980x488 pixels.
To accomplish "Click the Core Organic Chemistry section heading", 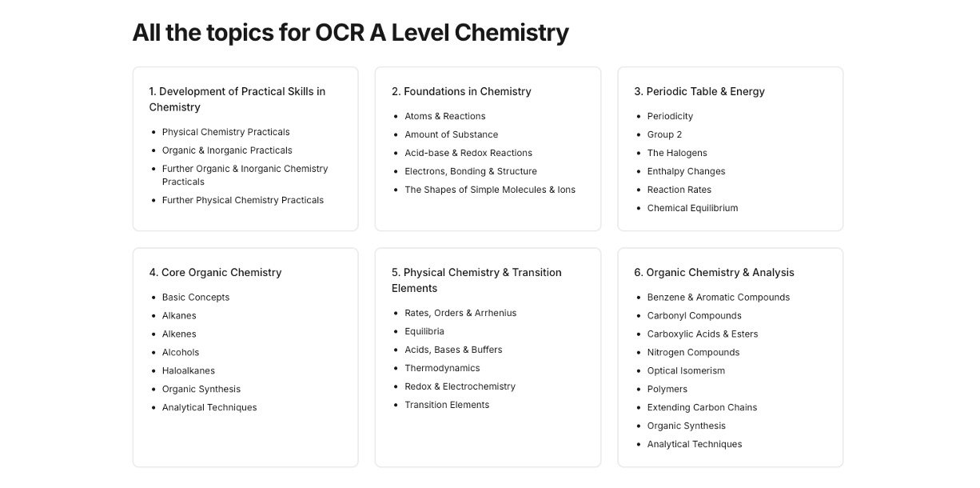I will (x=215, y=272).
